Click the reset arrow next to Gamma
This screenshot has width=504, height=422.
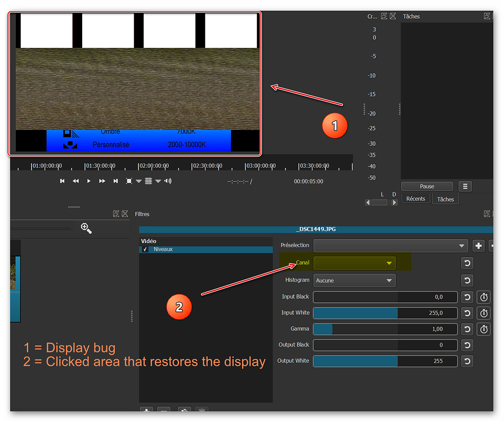click(467, 329)
